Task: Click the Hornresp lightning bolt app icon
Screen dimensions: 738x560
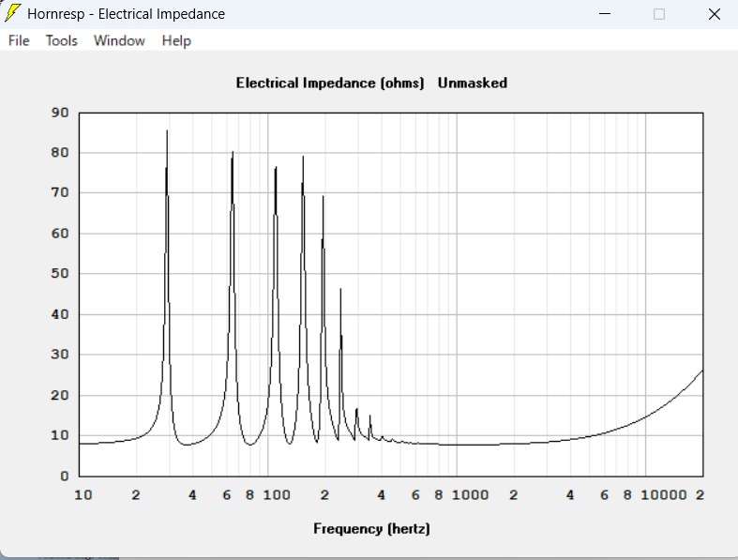Action: [x=13, y=14]
